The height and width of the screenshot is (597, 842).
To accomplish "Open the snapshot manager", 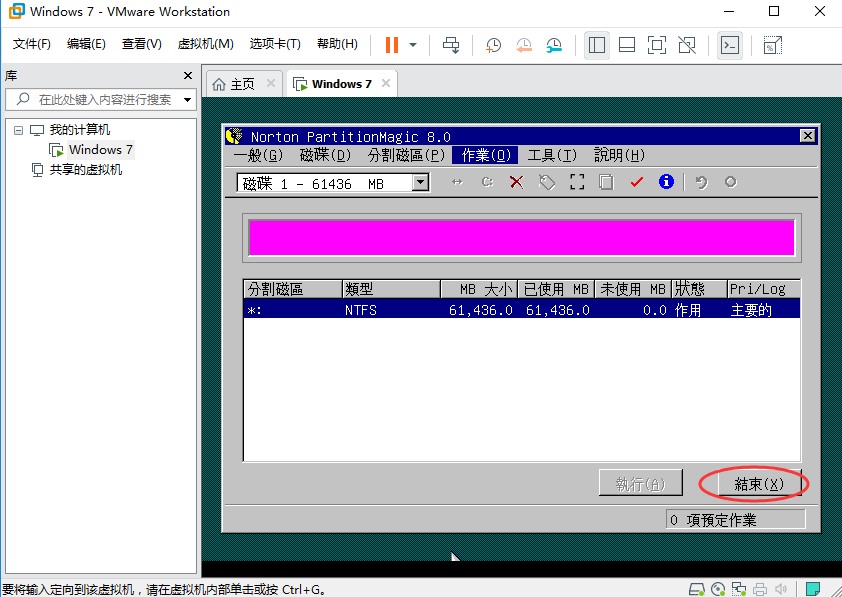I will pyautogui.click(x=554, y=46).
